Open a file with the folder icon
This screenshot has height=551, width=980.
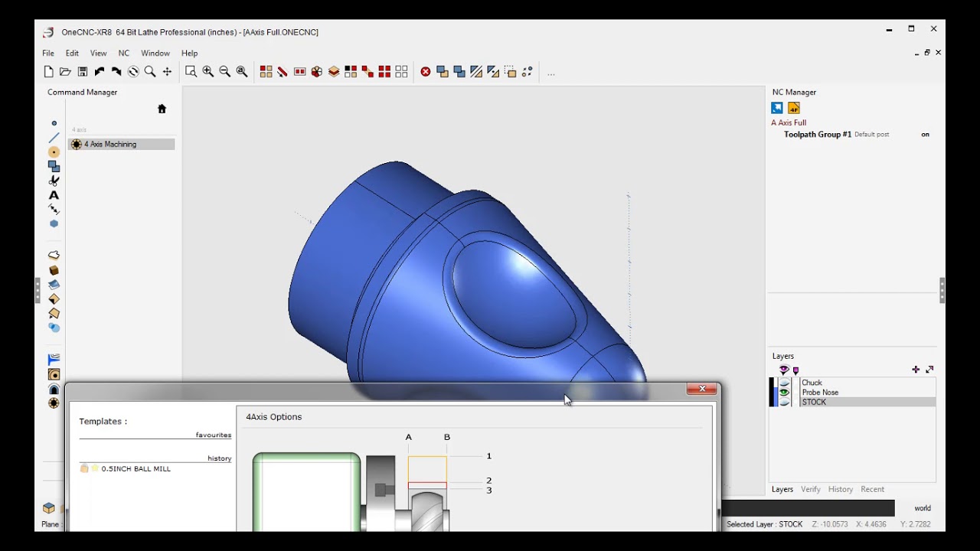pos(65,72)
